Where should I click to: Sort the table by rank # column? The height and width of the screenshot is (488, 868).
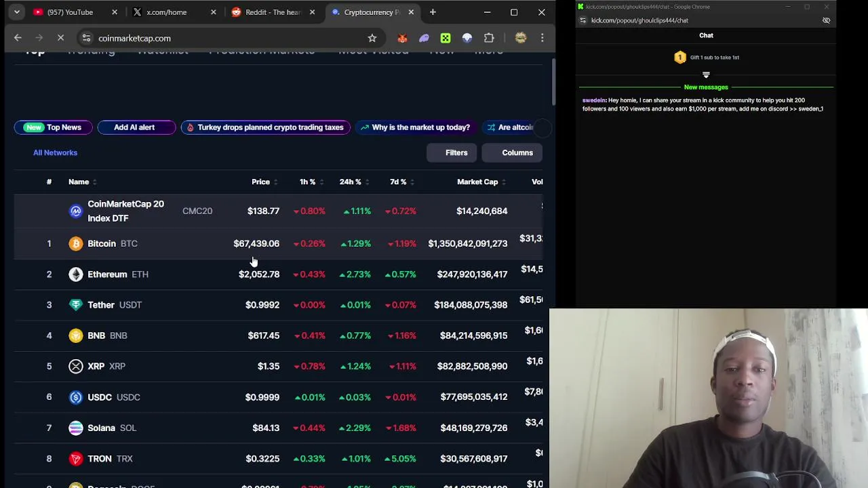[49, 182]
